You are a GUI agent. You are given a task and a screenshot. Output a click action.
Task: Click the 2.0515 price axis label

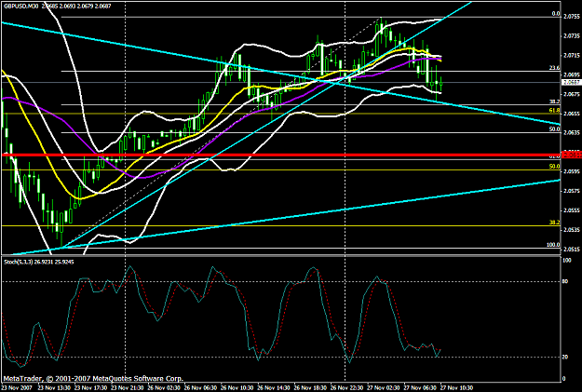pos(572,250)
